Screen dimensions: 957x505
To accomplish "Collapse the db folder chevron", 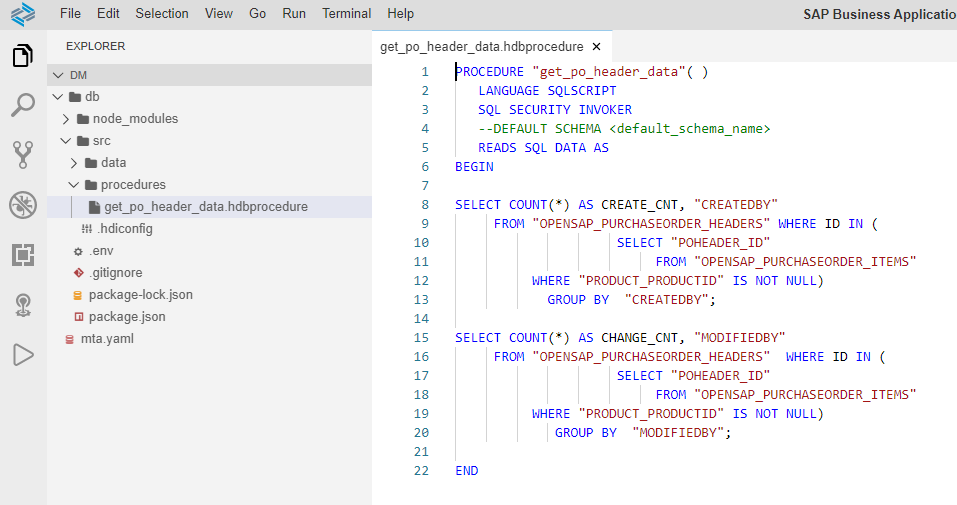I will (58, 97).
